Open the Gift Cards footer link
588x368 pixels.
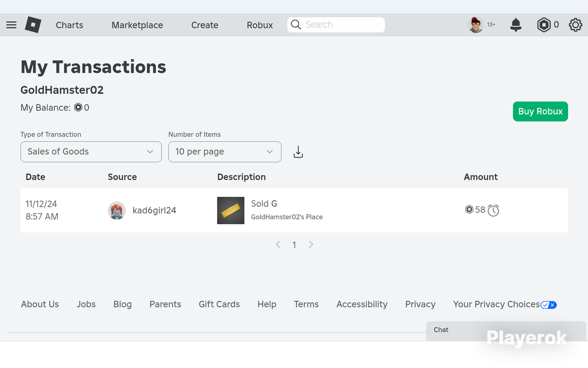tap(219, 304)
